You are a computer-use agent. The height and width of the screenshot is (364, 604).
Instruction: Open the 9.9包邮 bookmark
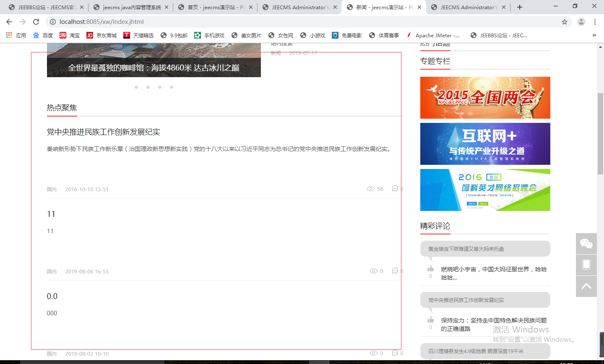tap(174, 35)
